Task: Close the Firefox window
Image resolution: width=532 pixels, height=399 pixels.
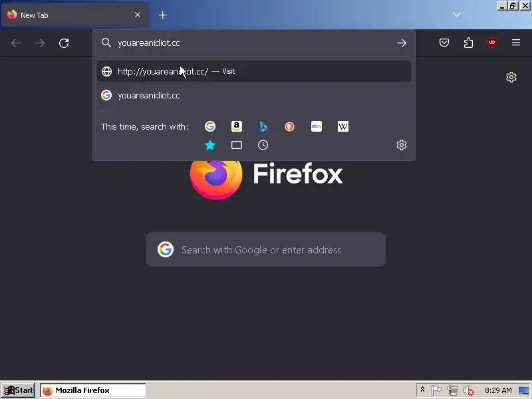Action: point(525,6)
